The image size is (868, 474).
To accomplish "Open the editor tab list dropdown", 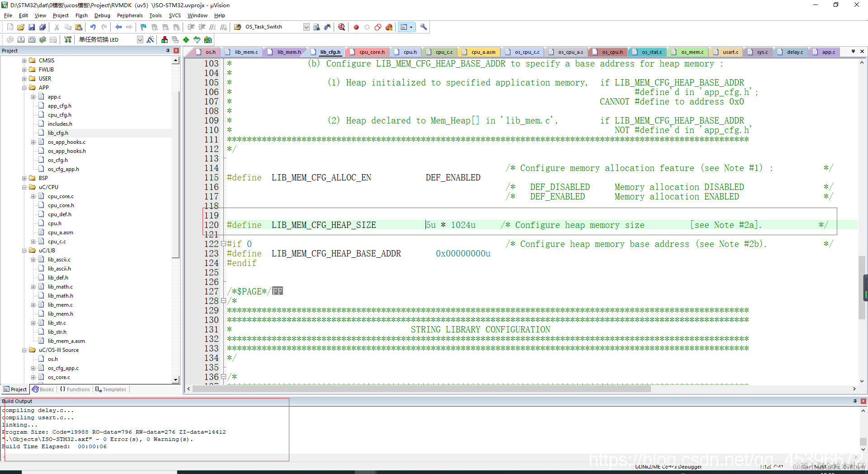I will (853, 52).
